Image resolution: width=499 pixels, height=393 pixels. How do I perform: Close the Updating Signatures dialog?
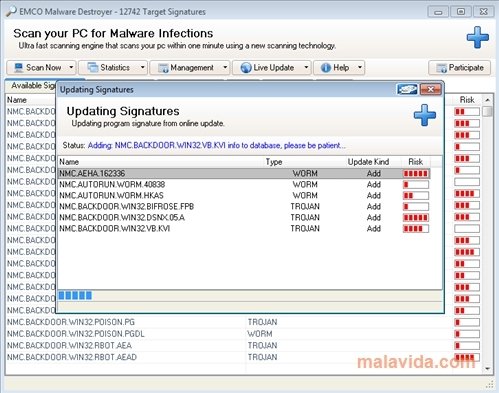pos(430,89)
